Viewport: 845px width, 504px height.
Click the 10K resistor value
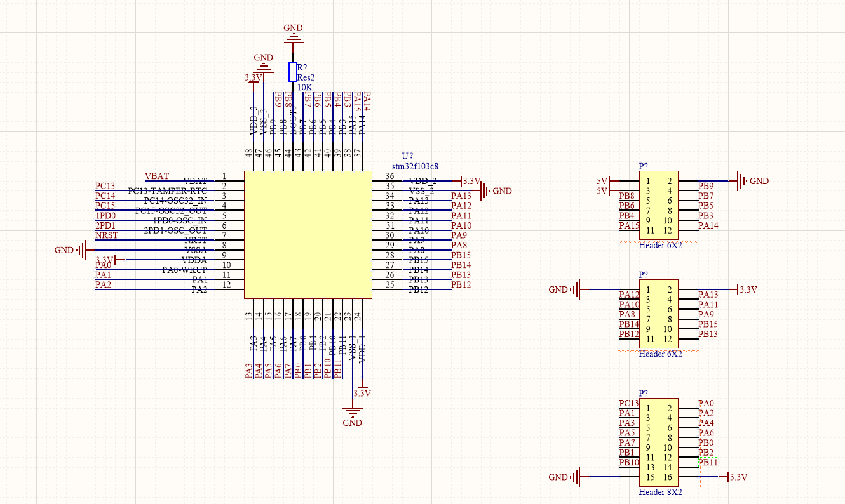(305, 87)
